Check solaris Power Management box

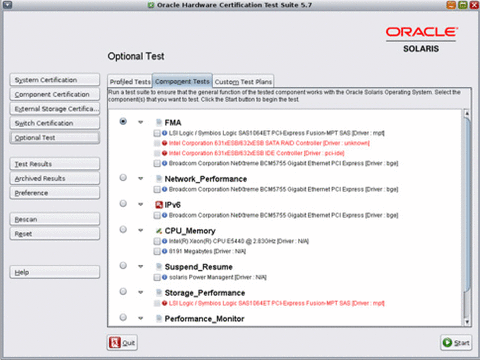(157, 277)
